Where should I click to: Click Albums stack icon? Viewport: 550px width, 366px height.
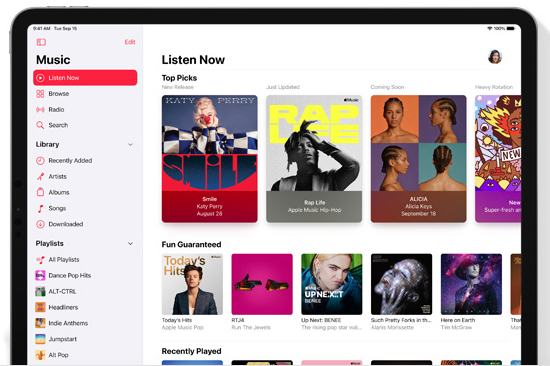point(40,192)
